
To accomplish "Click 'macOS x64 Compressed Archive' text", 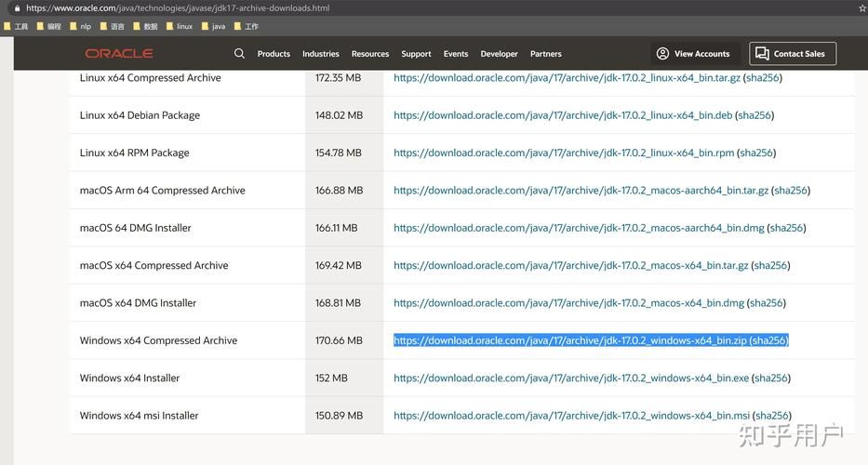I will pyautogui.click(x=154, y=266).
